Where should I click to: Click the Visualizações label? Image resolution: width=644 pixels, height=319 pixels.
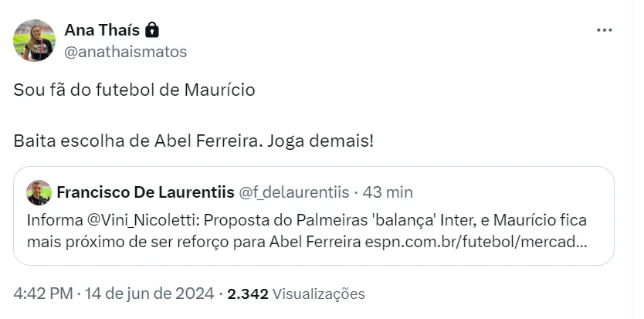[318, 294]
